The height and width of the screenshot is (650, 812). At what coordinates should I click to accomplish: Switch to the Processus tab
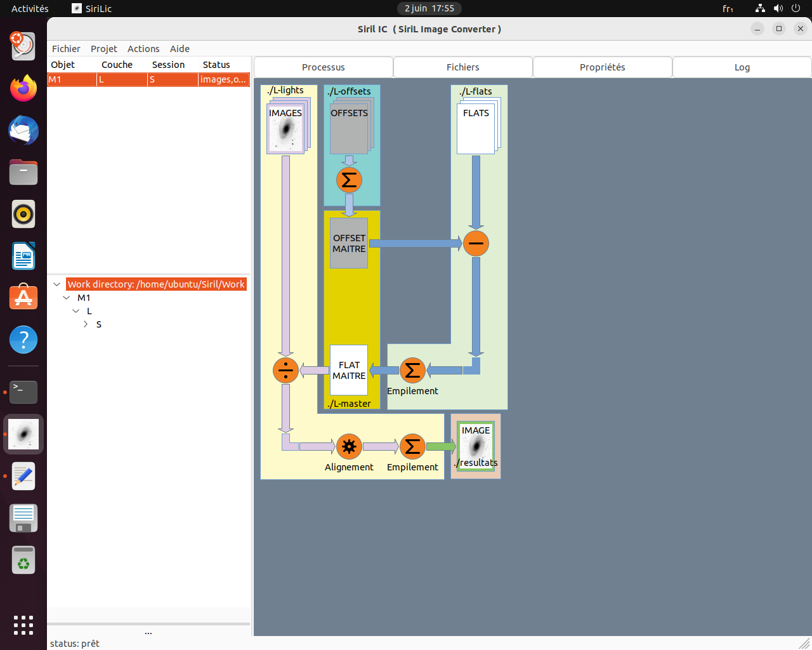pyautogui.click(x=324, y=67)
